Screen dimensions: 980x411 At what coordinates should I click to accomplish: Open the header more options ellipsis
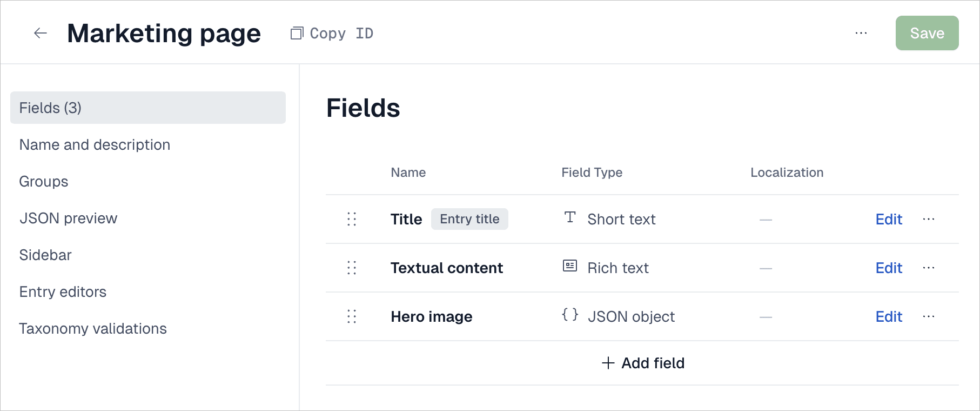point(861,34)
